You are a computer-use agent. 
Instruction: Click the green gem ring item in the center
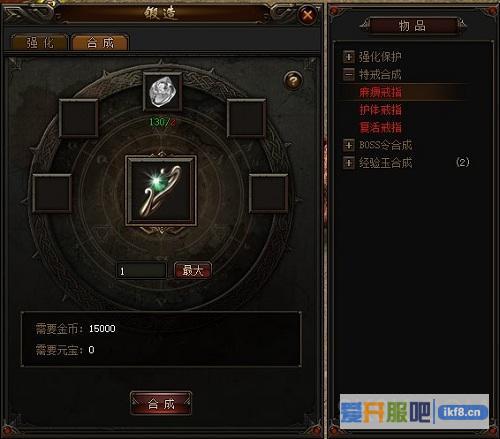161,190
